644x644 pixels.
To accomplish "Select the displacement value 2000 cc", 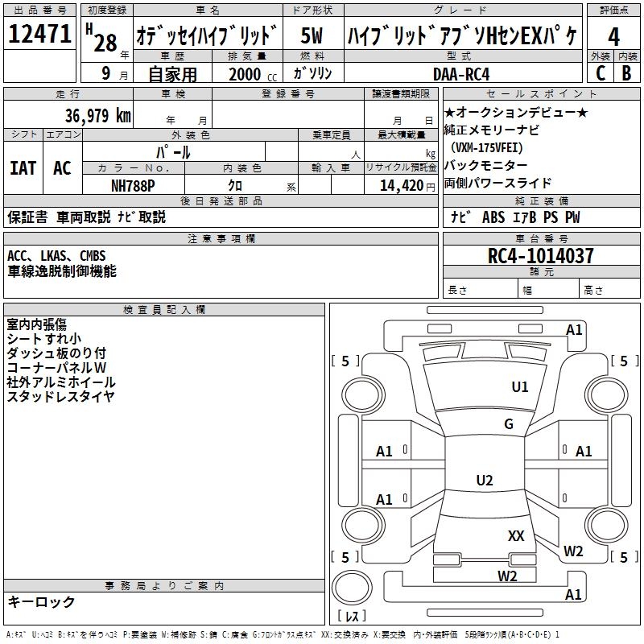I will tap(253, 74).
